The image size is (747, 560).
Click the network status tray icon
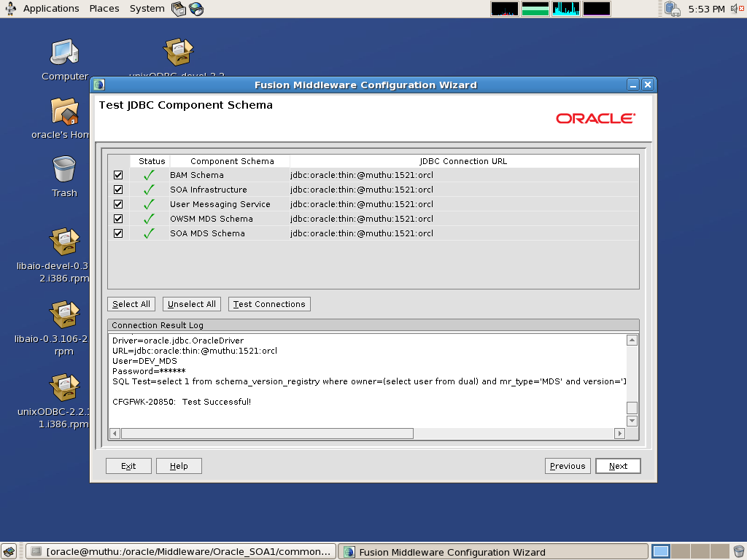(672, 9)
